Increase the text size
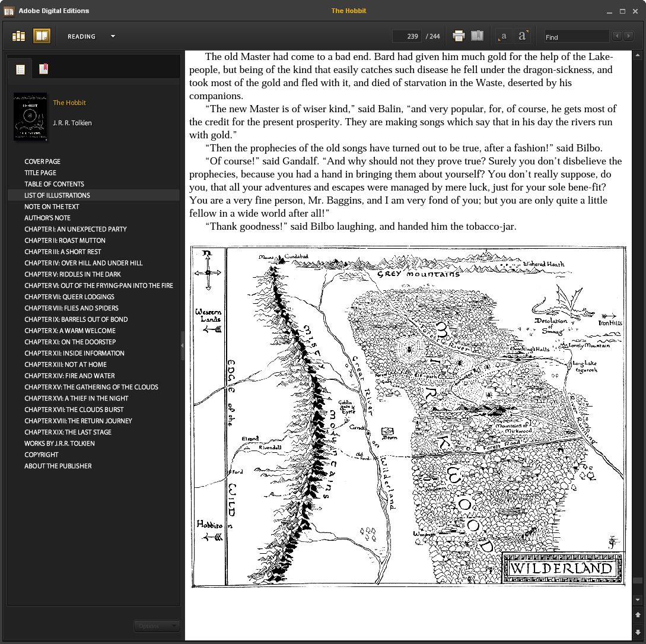The image size is (646, 644). (x=522, y=36)
